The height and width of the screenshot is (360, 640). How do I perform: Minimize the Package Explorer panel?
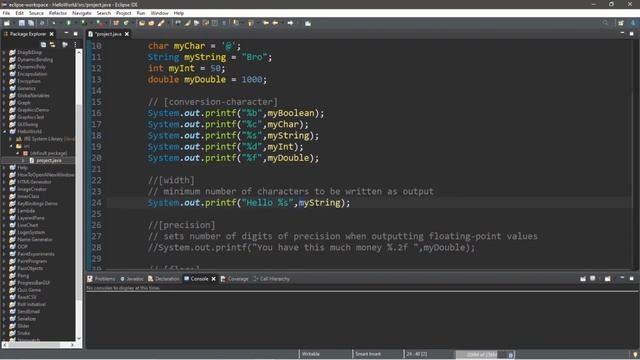point(66,33)
